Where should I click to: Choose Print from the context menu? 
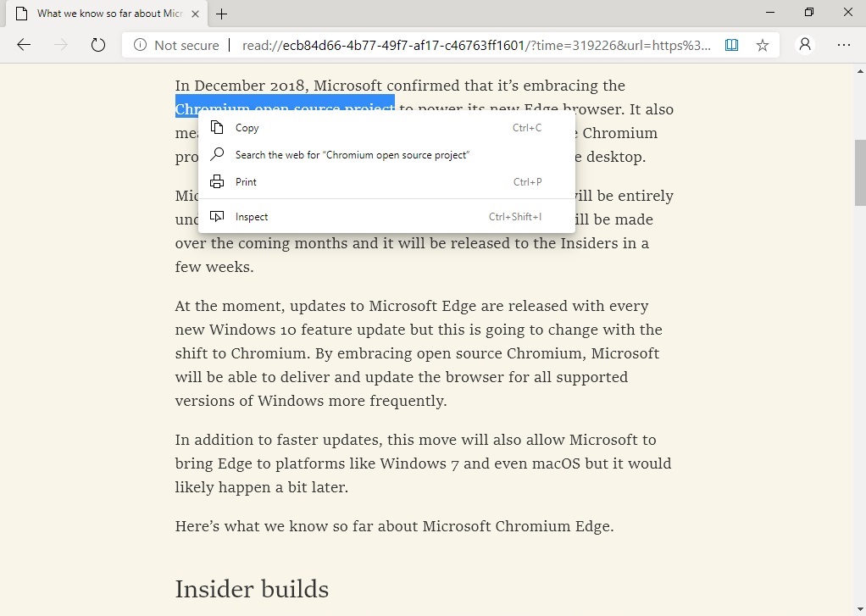[x=386, y=182]
